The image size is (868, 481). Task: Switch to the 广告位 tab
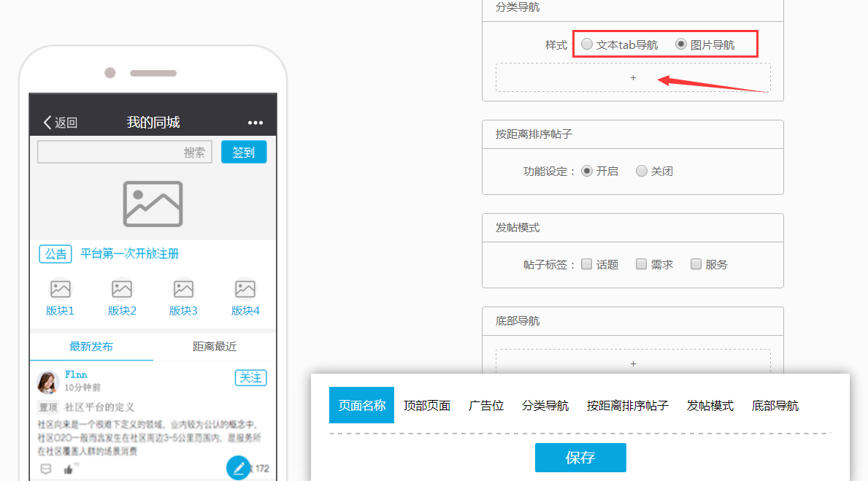(x=486, y=406)
